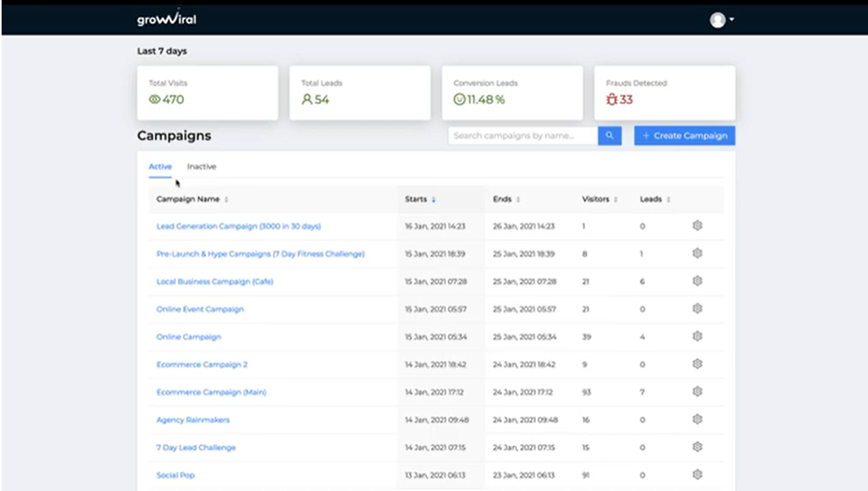Open Local Business Campaign (Cafe) link

point(215,281)
